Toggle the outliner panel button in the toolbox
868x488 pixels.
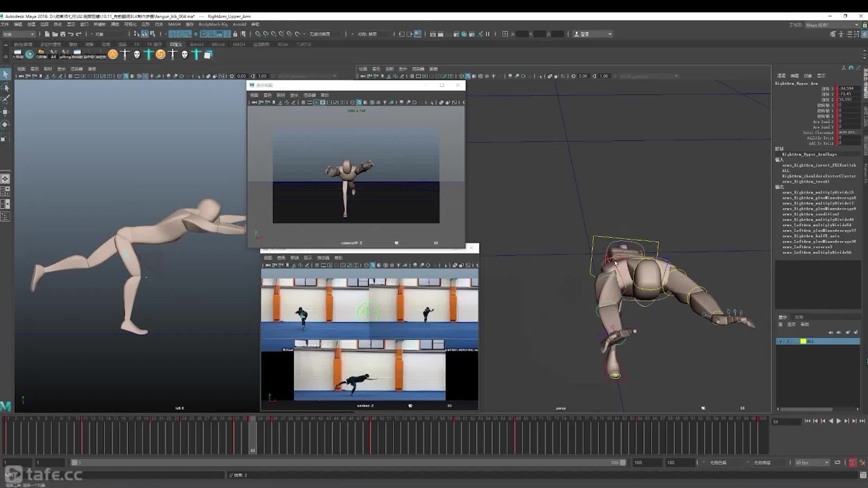(x=5, y=217)
